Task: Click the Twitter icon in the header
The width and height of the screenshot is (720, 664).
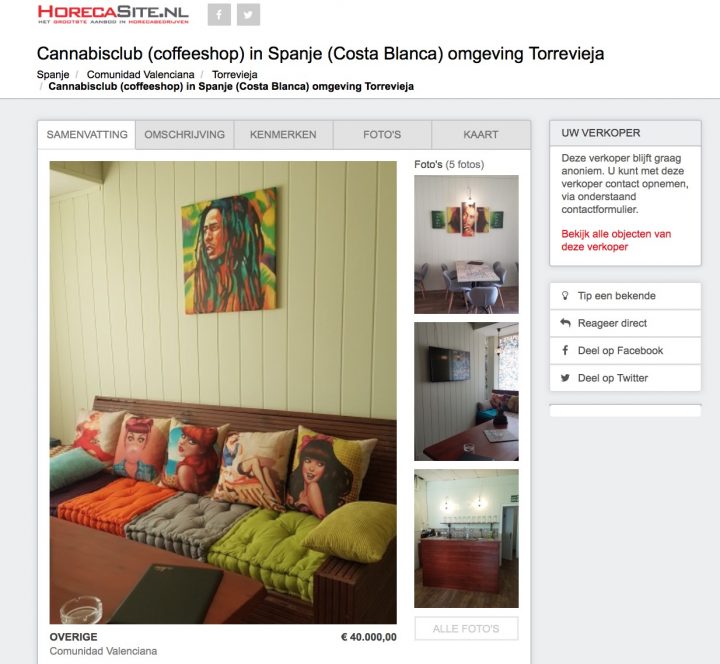Action: pyautogui.click(x=248, y=15)
